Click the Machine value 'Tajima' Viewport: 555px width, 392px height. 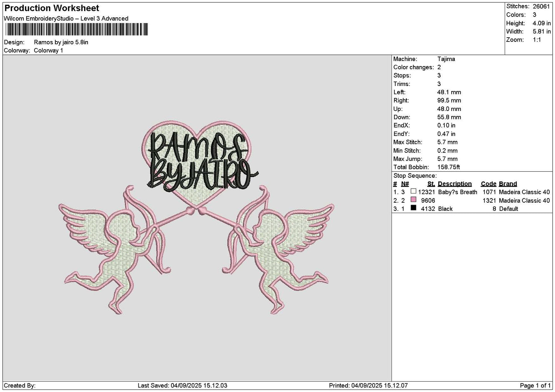click(446, 59)
